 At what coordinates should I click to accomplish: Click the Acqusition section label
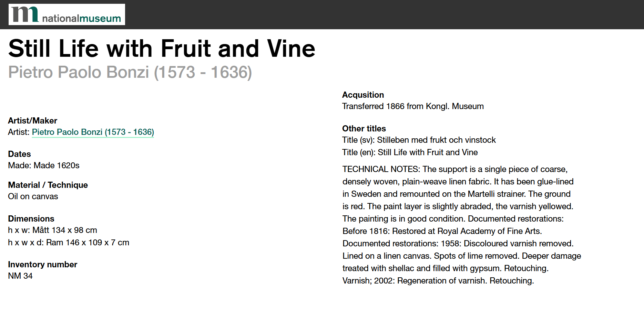363,95
